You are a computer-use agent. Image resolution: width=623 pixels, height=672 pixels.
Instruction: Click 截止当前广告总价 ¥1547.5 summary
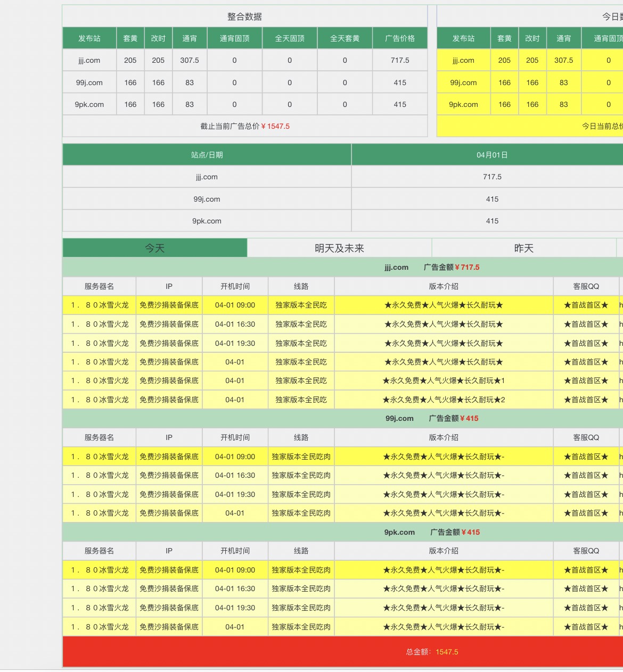[245, 126]
